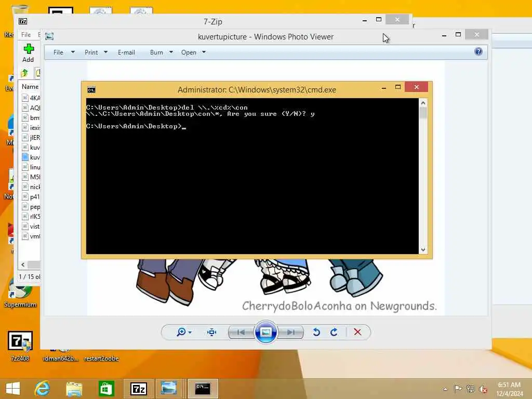
Task: Select the M5I file in 7-Zip list
Action: click(31, 177)
